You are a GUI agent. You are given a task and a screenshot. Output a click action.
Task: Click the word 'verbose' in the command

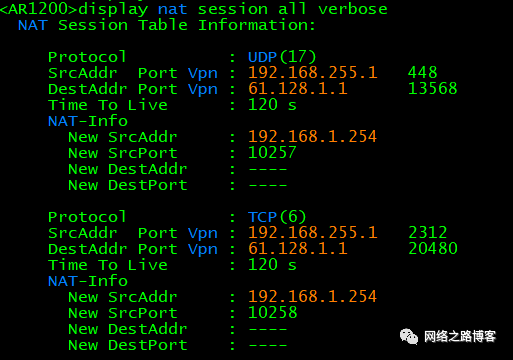pos(353,9)
